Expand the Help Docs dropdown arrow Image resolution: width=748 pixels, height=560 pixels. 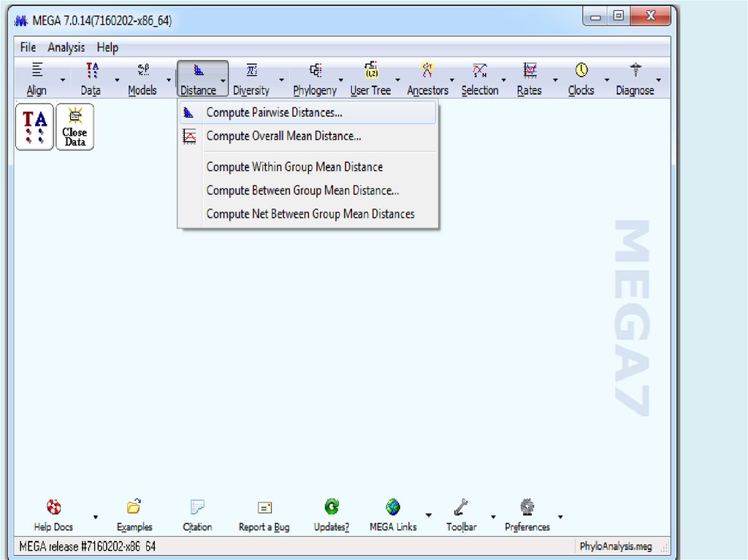click(96, 517)
